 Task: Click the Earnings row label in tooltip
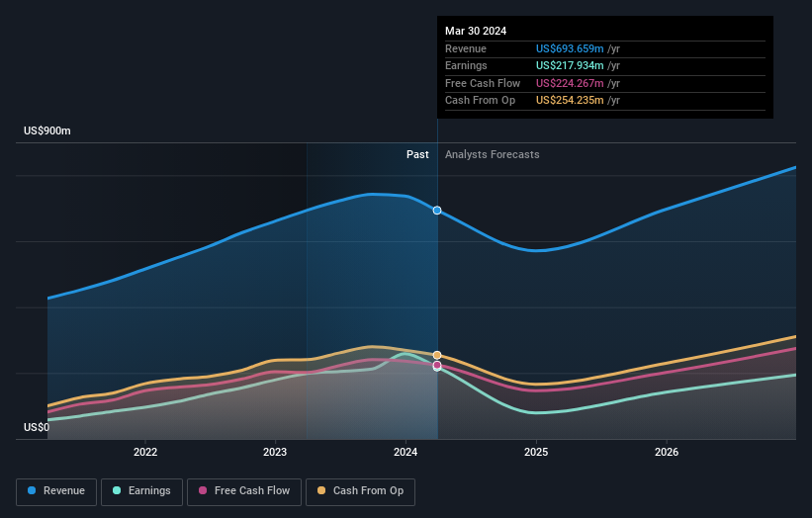point(466,65)
